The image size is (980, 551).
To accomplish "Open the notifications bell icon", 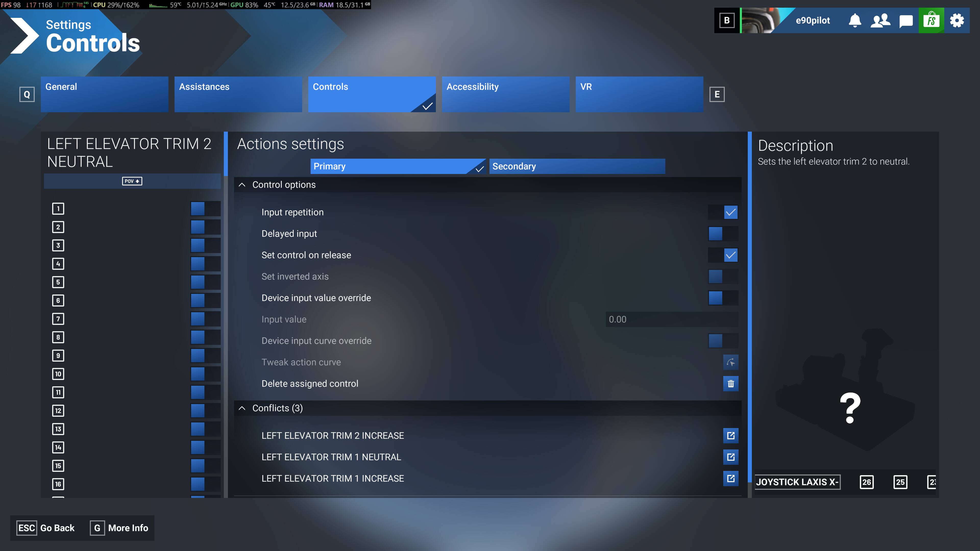I will (x=855, y=20).
